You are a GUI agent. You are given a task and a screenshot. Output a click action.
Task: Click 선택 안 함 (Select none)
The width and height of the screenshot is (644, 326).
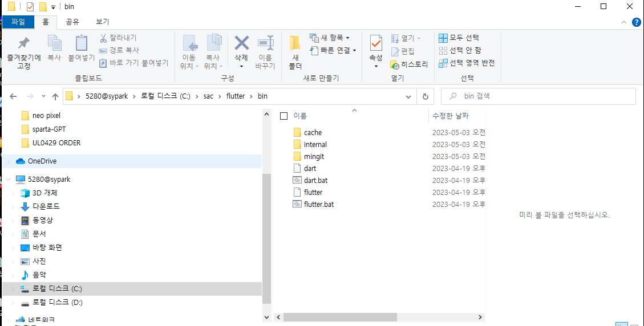[x=460, y=51]
